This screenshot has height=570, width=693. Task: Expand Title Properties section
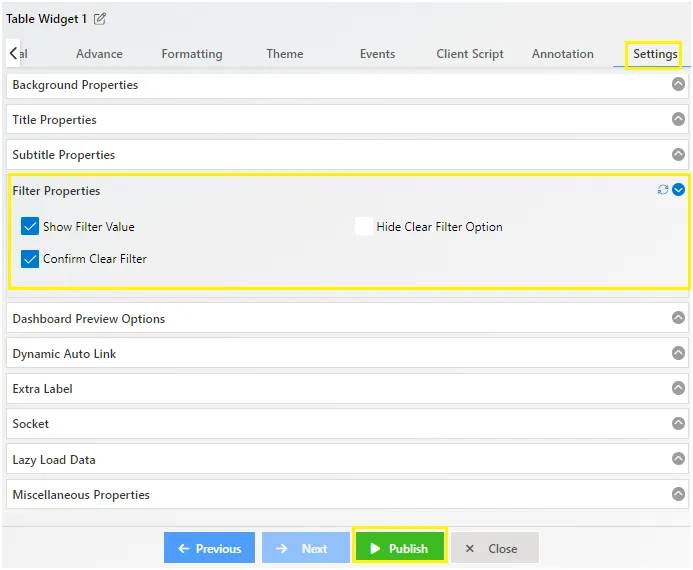tap(678, 119)
